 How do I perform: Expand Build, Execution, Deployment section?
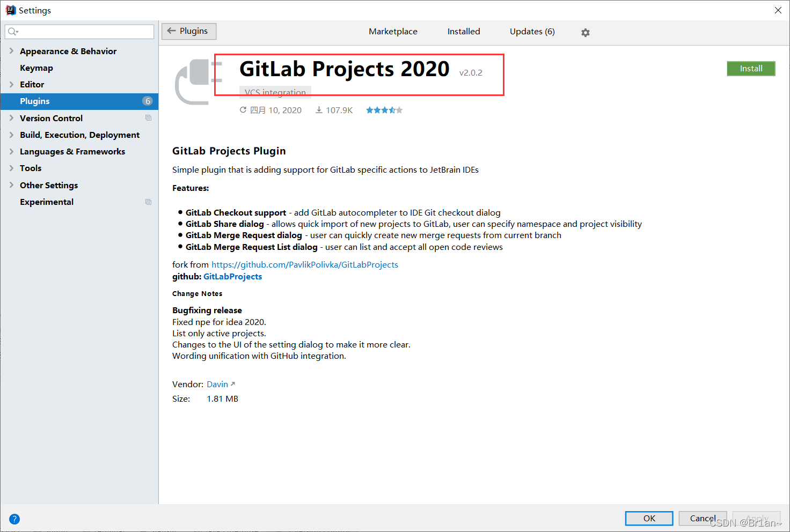pos(11,135)
